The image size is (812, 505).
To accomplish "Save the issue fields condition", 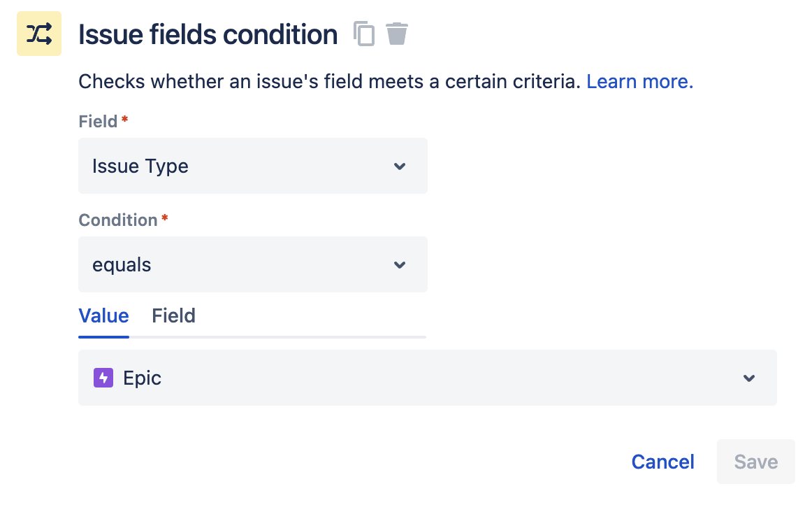I will 755,462.
